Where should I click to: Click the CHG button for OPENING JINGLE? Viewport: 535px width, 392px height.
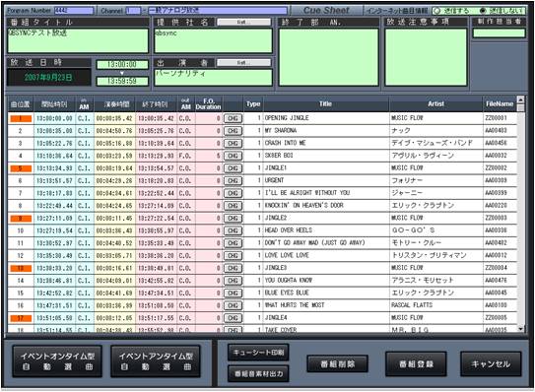233,118
